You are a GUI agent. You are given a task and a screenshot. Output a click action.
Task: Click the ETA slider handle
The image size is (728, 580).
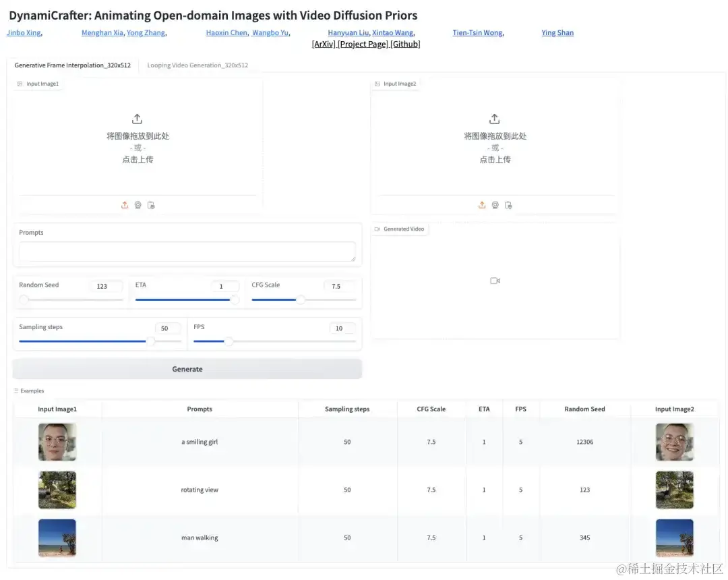point(235,299)
